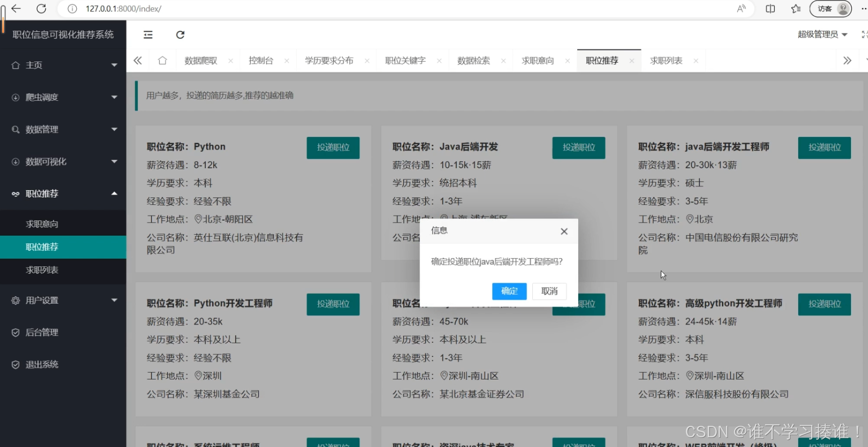Switch to the 职位关键字 tab
Image resolution: width=868 pixels, height=447 pixels.
pyautogui.click(x=405, y=61)
